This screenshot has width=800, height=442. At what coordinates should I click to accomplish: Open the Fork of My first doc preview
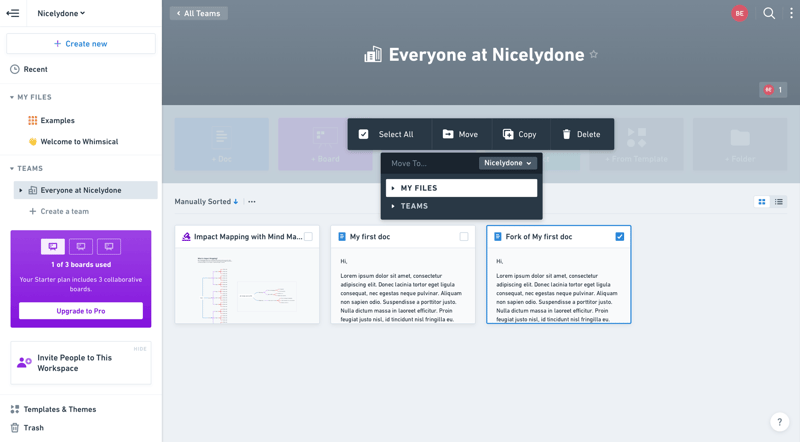559,286
